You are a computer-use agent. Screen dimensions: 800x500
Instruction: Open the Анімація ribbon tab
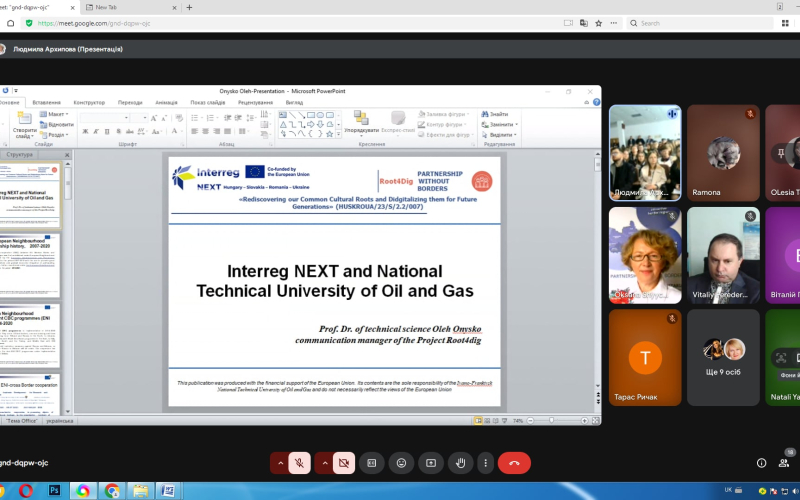(166, 103)
